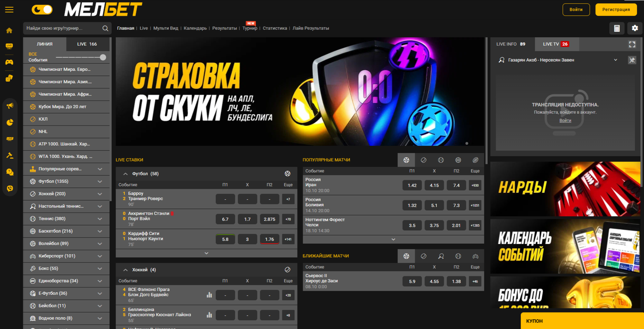The height and width of the screenshot is (329, 644).
Task: Open the calculator icon in top bar
Action: pos(617,28)
